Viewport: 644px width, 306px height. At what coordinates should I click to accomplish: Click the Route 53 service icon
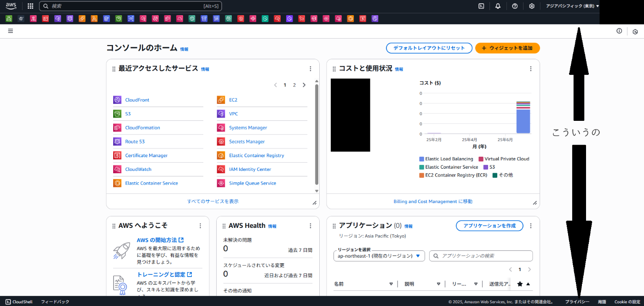click(x=117, y=142)
